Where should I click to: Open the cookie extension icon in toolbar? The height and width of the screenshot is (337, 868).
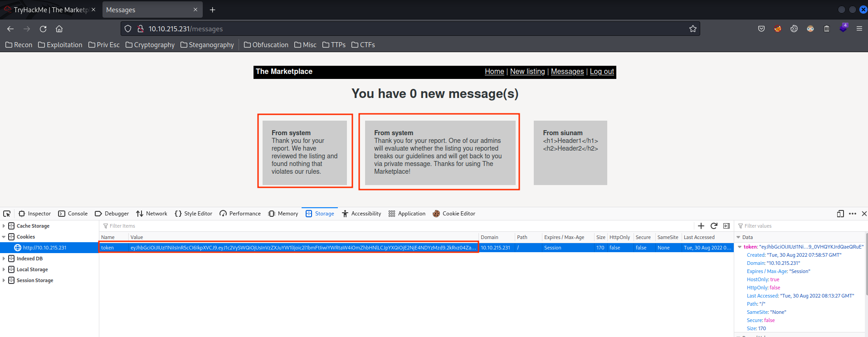[794, 29]
